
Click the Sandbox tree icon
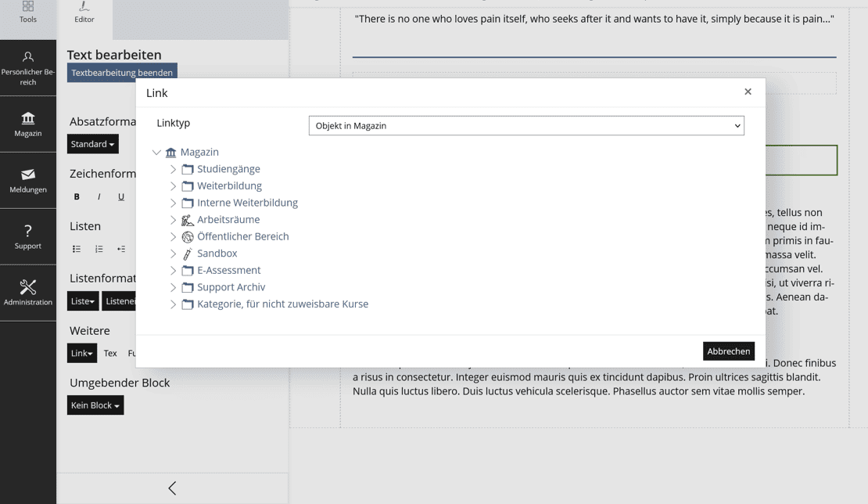point(188,254)
